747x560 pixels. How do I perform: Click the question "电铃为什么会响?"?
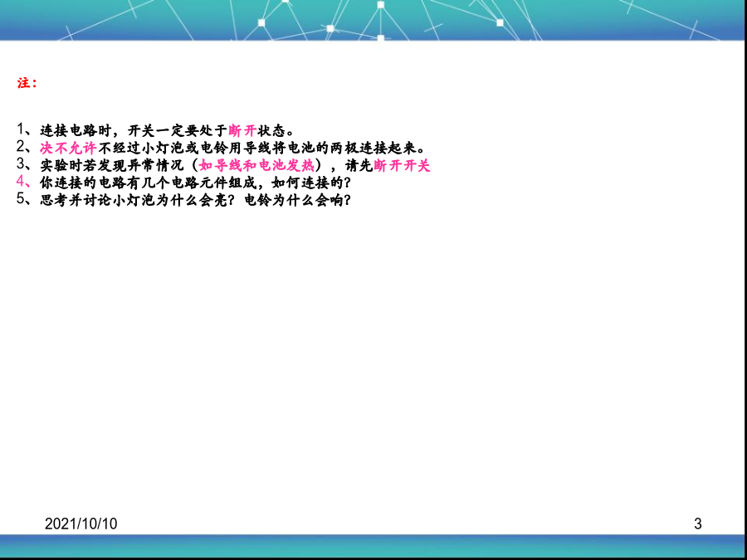pos(298,200)
